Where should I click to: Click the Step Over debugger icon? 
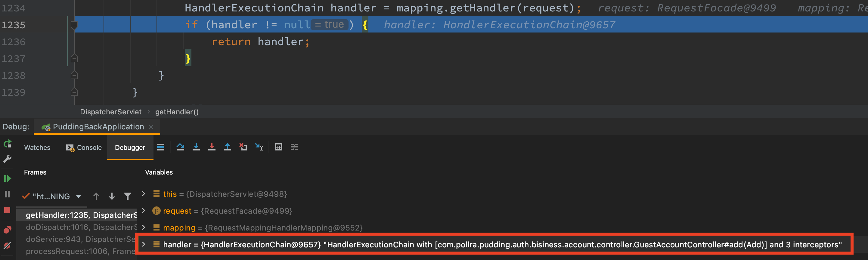pos(180,147)
